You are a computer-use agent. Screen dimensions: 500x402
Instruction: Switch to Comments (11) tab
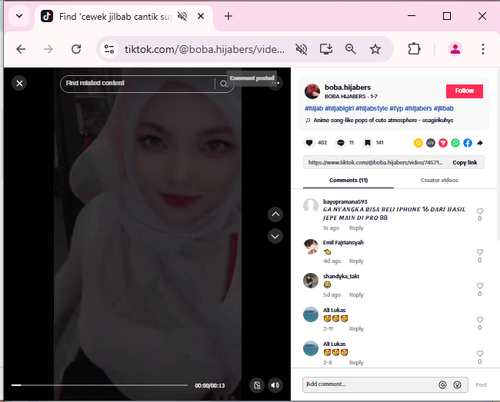point(348,180)
